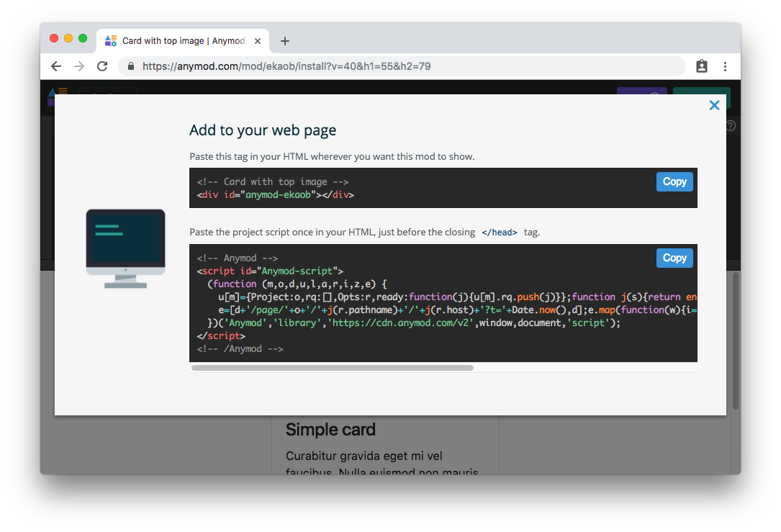
Task: Go forward in browser history
Action: pyautogui.click(x=79, y=66)
